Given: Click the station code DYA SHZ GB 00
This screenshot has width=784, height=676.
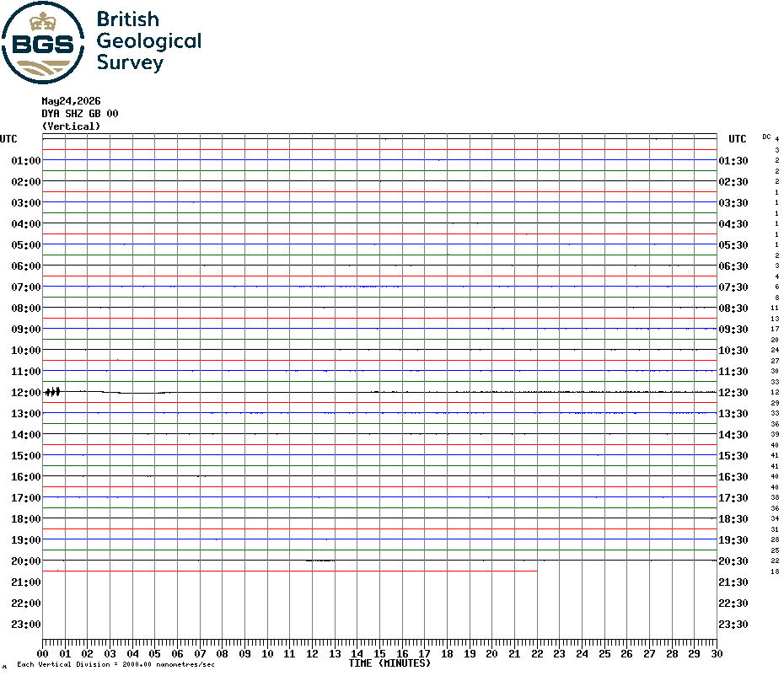Looking at the screenshot, I should point(80,114).
